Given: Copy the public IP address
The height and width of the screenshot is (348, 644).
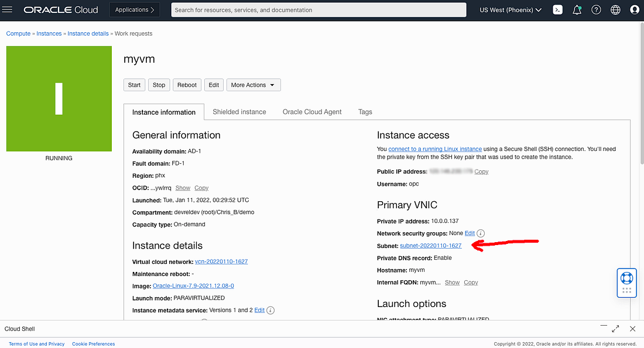Looking at the screenshot, I should click(x=481, y=171).
